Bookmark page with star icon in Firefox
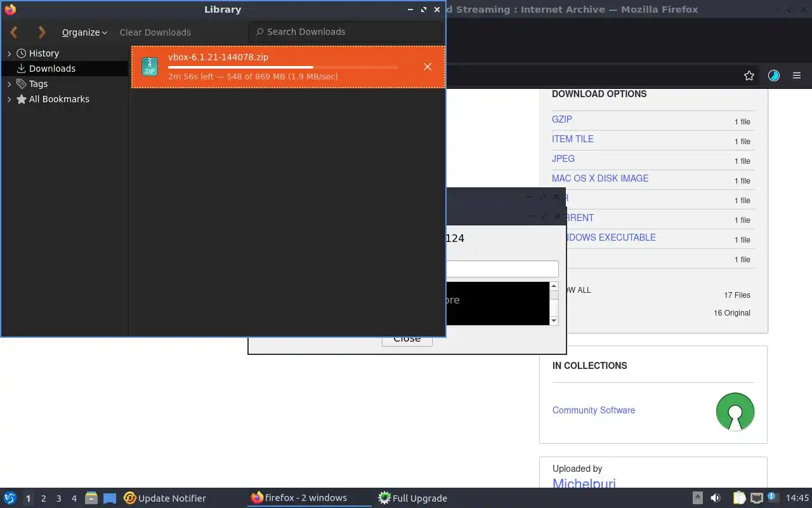Image resolution: width=812 pixels, height=508 pixels. [749, 76]
